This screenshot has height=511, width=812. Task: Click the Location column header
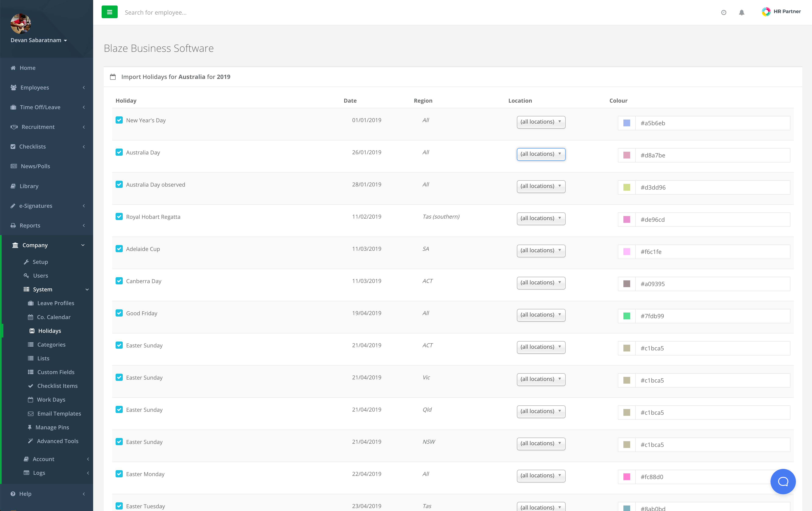click(x=520, y=101)
